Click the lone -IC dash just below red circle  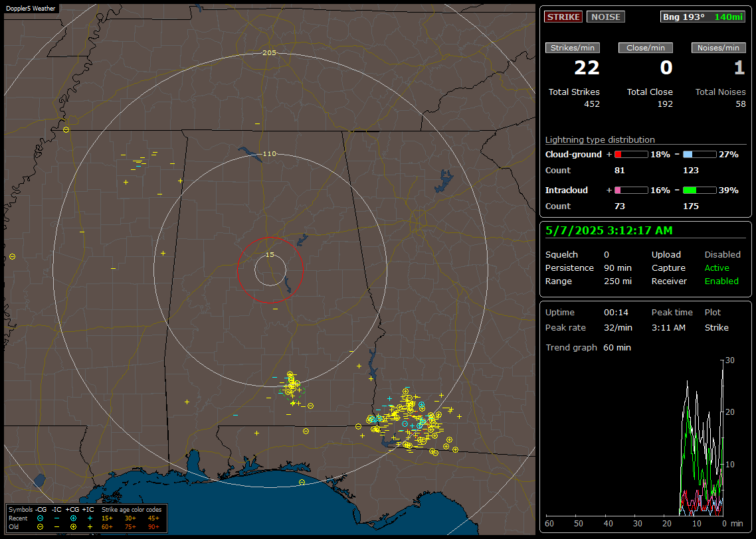pyautogui.click(x=275, y=309)
